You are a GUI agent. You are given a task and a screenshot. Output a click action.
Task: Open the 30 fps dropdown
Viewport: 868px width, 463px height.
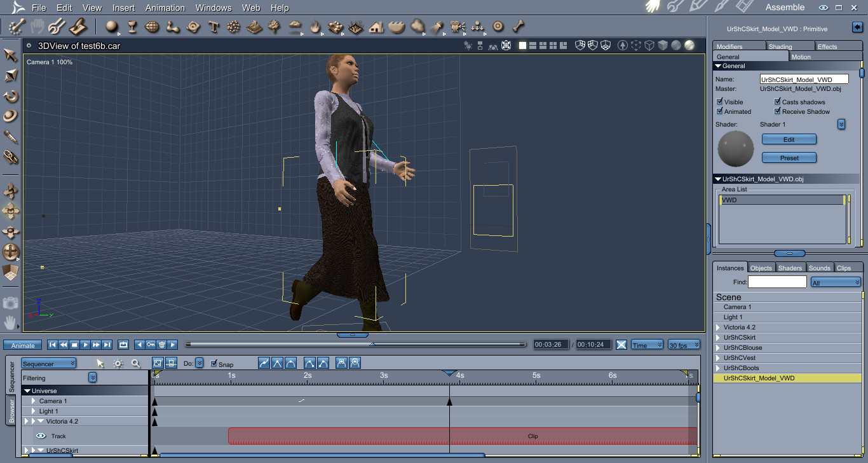(x=684, y=345)
